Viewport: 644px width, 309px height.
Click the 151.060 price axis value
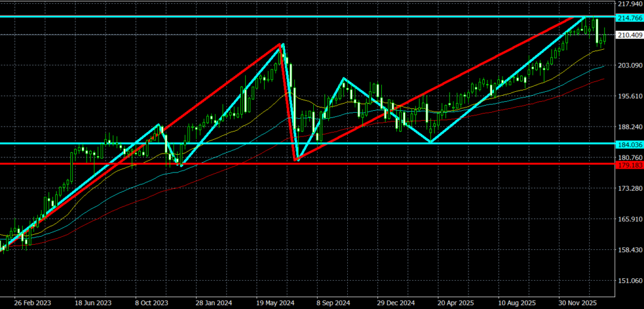point(629,281)
